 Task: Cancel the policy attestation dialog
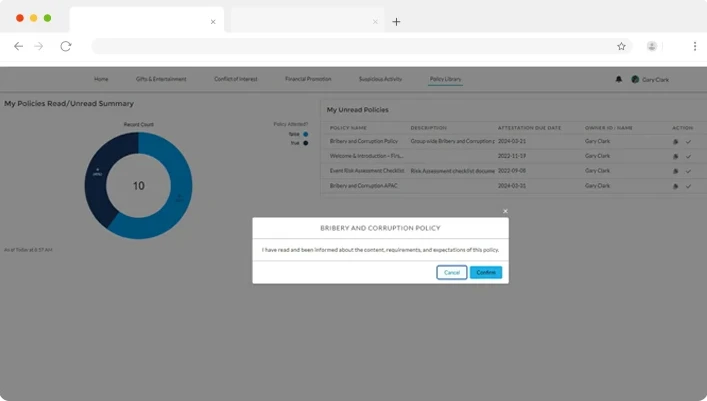(451, 272)
